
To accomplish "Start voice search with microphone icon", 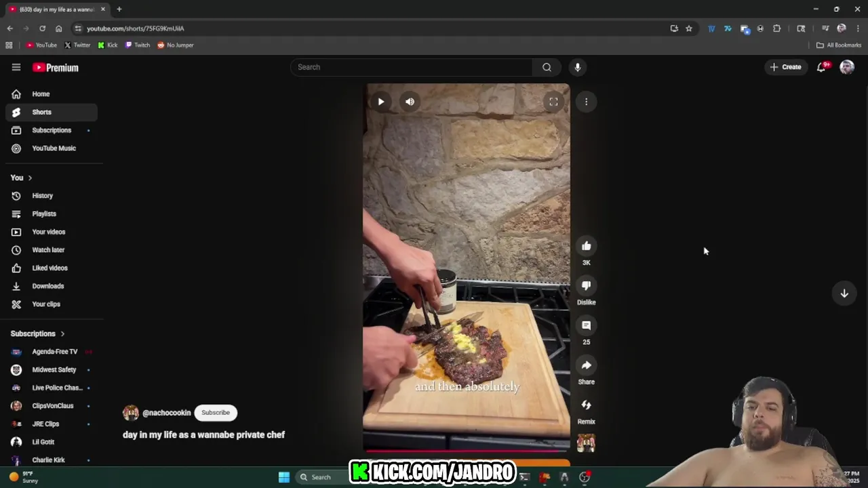I will [577, 67].
